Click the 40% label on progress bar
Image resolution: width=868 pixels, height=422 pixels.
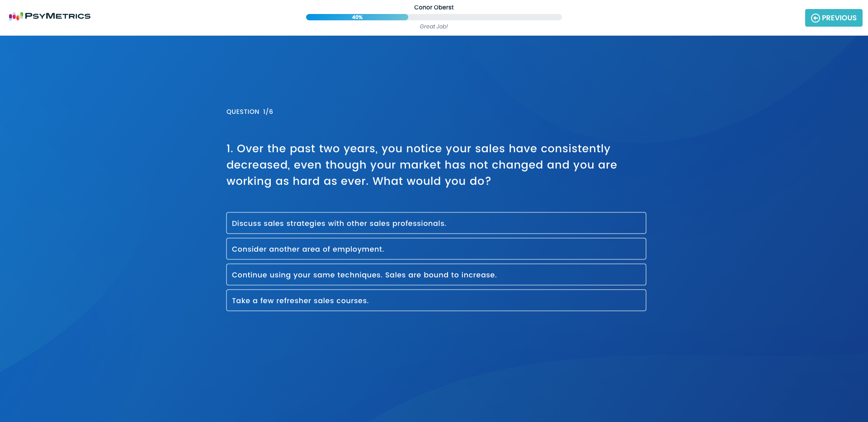point(357,17)
